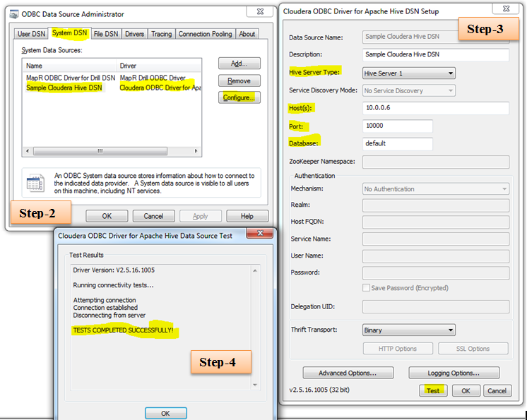Click the horizontal scrollbar in System Data Sources
The image size is (527, 420).
tap(100, 151)
